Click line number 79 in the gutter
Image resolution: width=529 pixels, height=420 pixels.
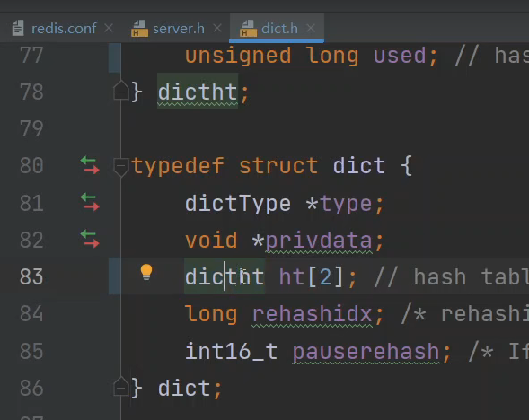coord(31,128)
